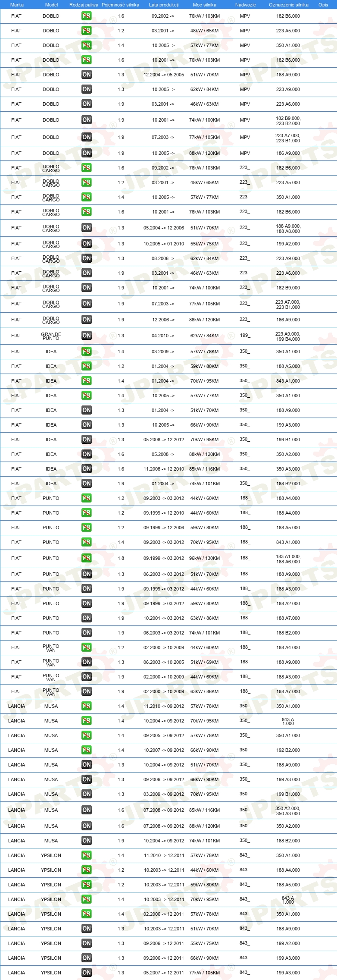Select diesel ON icon in Ypsilon 55kW/75KM row
This screenshot has height=980, width=337.
pos(87,943)
